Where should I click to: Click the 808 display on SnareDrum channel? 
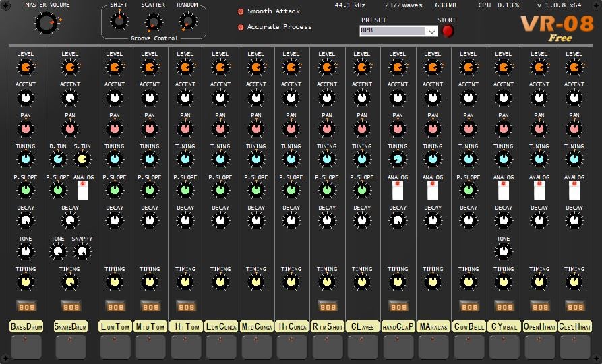[69, 306]
